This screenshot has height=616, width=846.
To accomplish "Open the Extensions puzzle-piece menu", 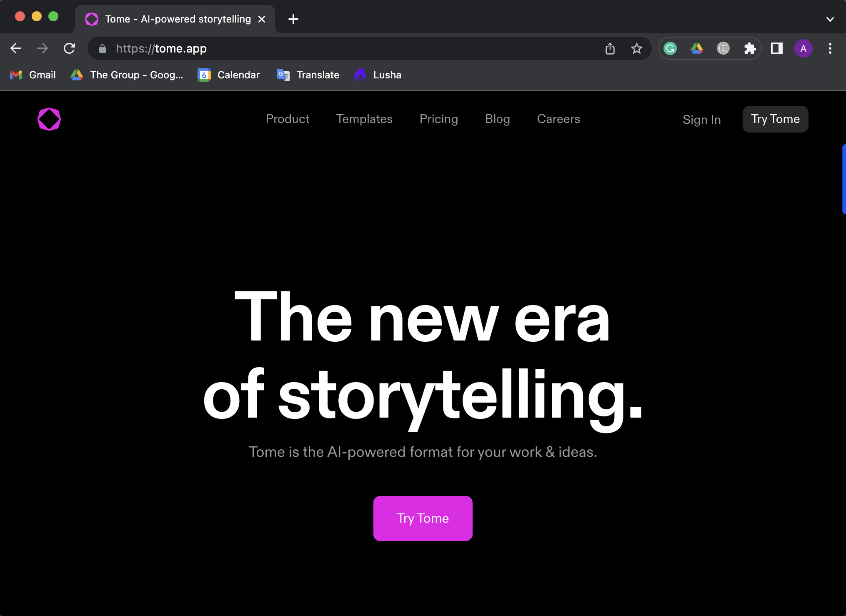I will tap(750, 48).
